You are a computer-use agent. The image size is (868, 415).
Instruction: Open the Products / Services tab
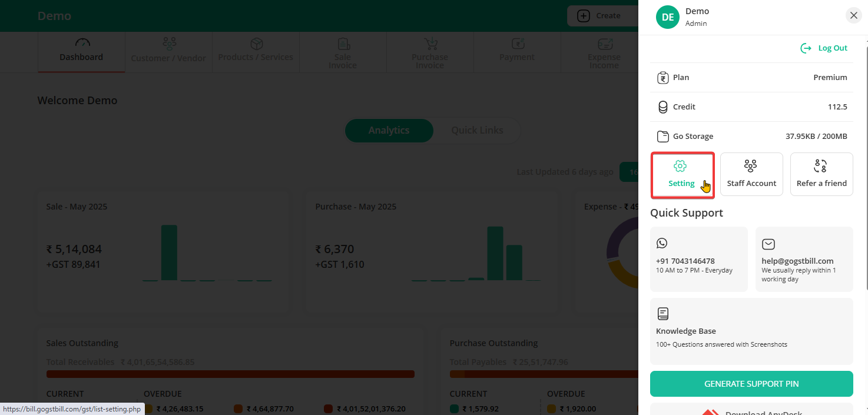(x=256, y=52)
